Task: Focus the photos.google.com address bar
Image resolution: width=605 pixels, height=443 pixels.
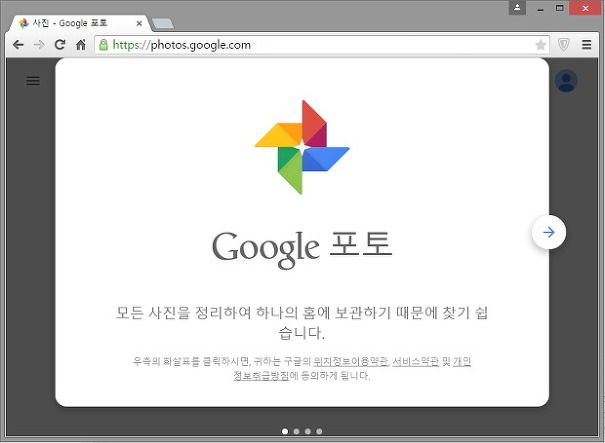Action: [x=320, y=45]
